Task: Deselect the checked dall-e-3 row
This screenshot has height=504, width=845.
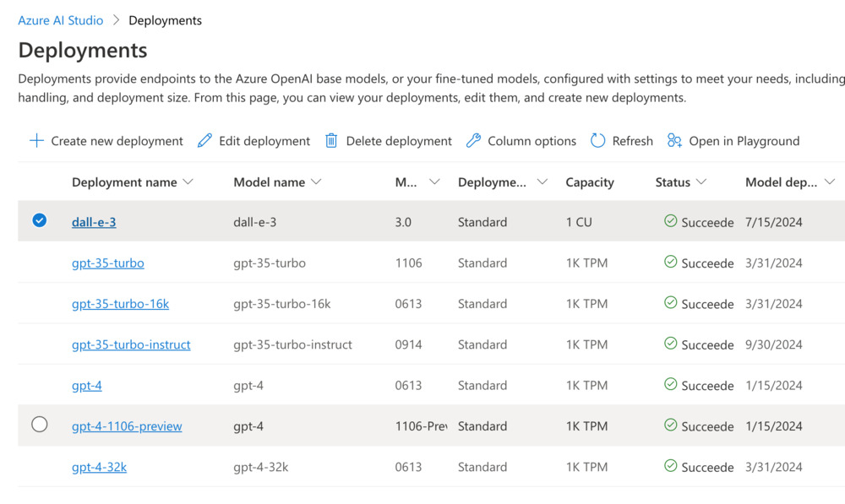Action: click(x=40, y=220)
